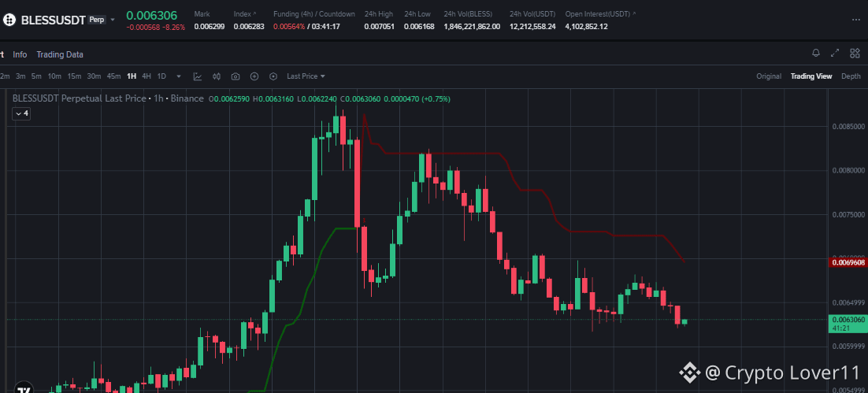Viewport: 868px width, 393px height.
Task: Click the Open Interest(USDT) label
Action: tap(600, 13)
